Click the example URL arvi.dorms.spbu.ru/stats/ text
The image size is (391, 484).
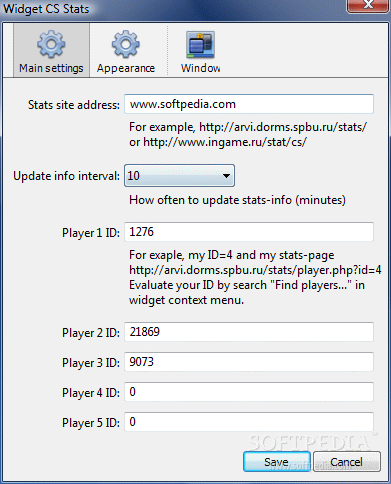(283, 127)
